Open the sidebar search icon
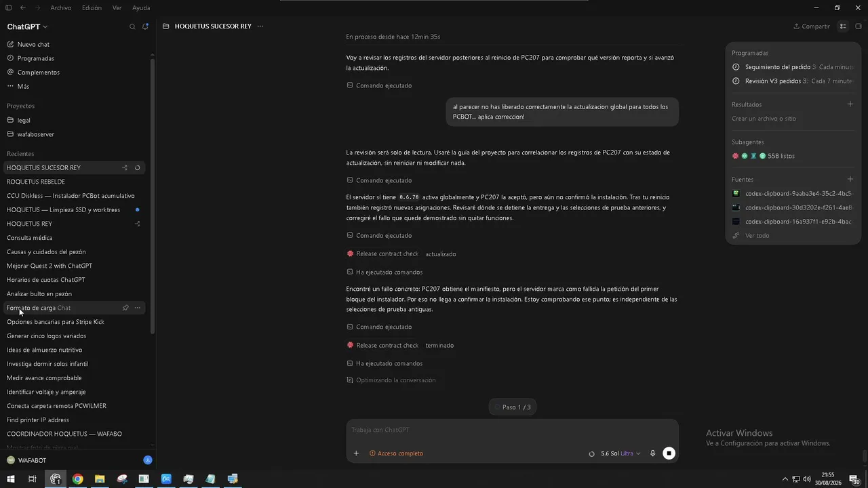Viewport: 868px width, 488px height. (x=132, y=26)
